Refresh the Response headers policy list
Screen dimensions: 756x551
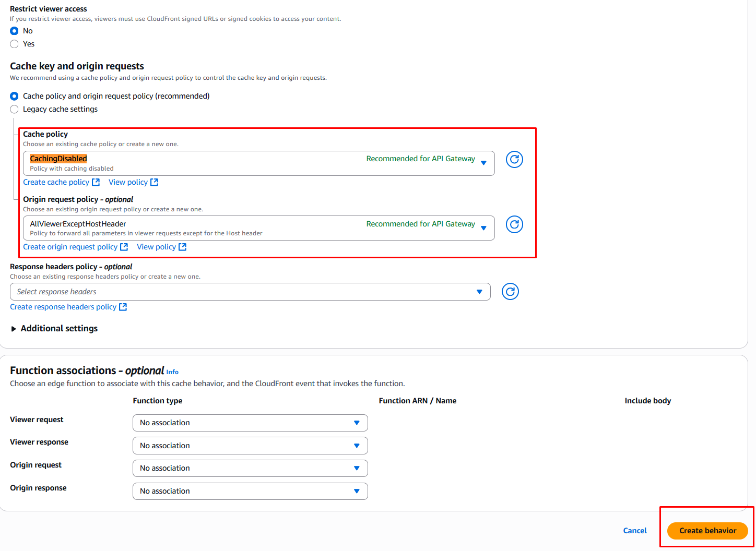coord(510,292)
